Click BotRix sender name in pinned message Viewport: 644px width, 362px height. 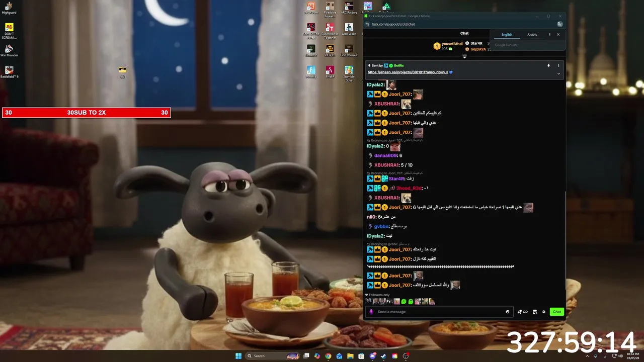click(x=399, y=65)
